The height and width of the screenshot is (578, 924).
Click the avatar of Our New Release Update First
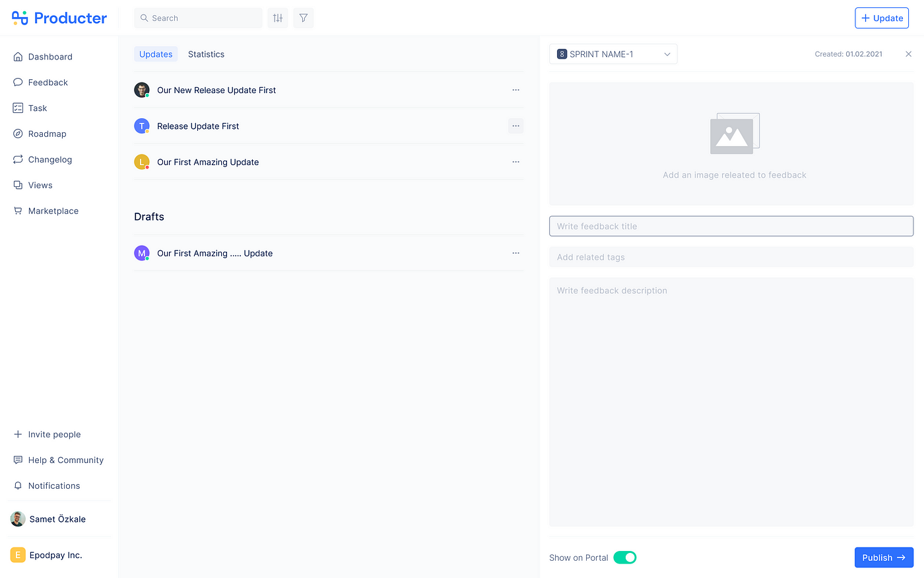click(x=142, y=90)
